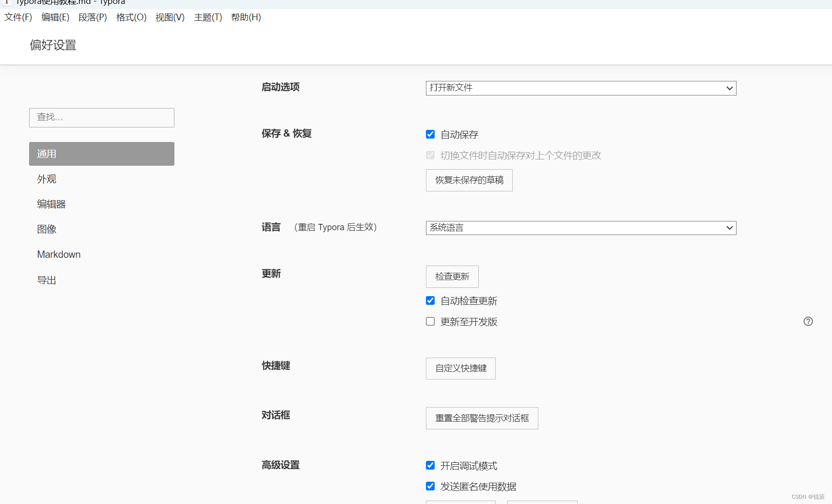Toggle the 自动保存 checkbox
Screen dimensions: 832x504
(x=430, y=134)
